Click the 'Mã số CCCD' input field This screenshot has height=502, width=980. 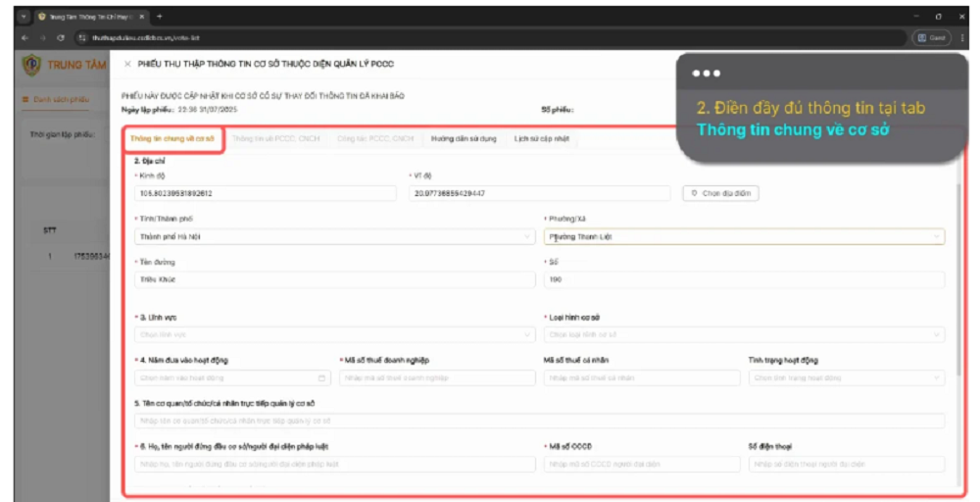[x=642, y=464]
